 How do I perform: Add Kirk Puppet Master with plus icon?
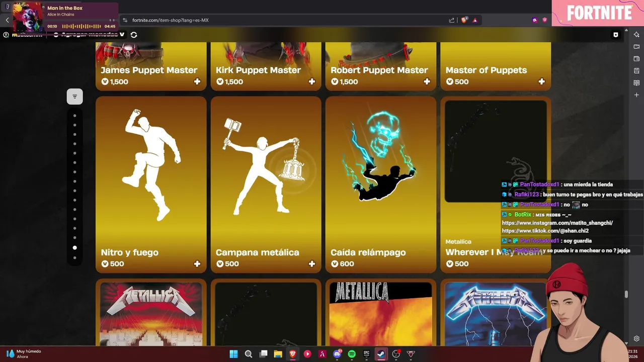[x=312, y=81]
